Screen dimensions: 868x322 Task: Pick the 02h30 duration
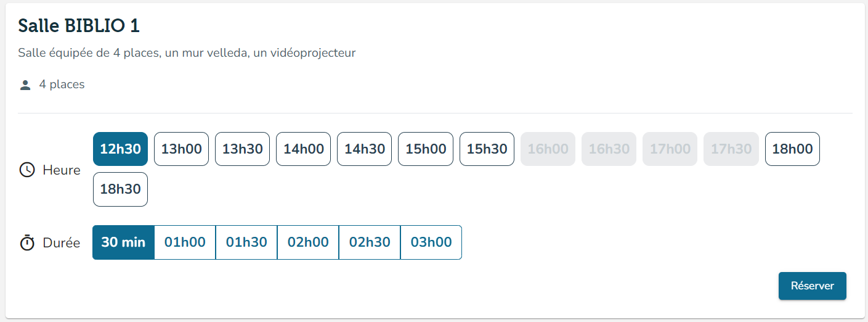pos(370,242)
